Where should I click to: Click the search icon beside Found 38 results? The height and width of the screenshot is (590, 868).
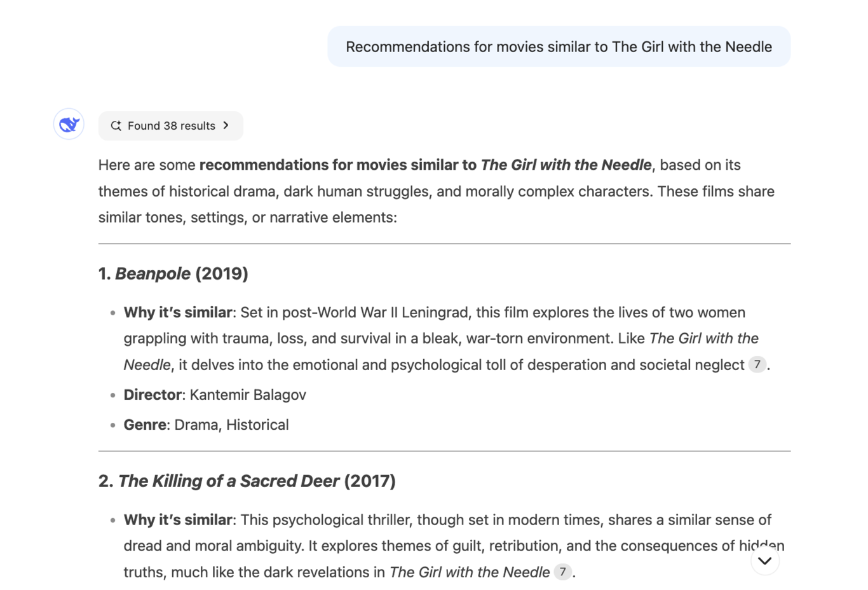click(116, 126)
